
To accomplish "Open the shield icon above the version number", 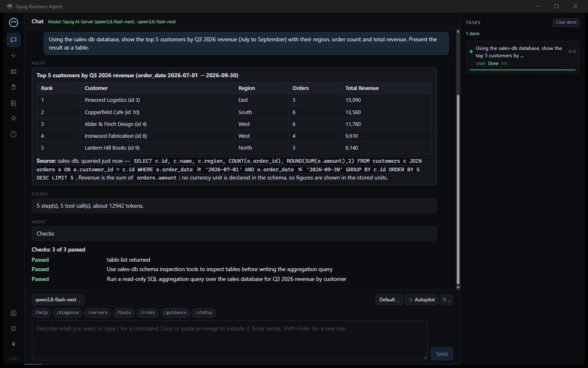I will (x=13, y=344).
